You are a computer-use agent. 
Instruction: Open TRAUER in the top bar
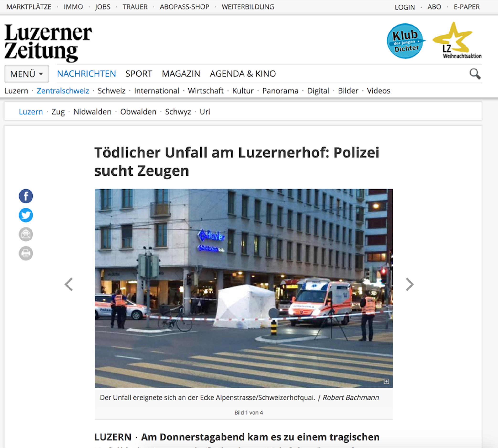pyautogui.click(x=135, y=7)
